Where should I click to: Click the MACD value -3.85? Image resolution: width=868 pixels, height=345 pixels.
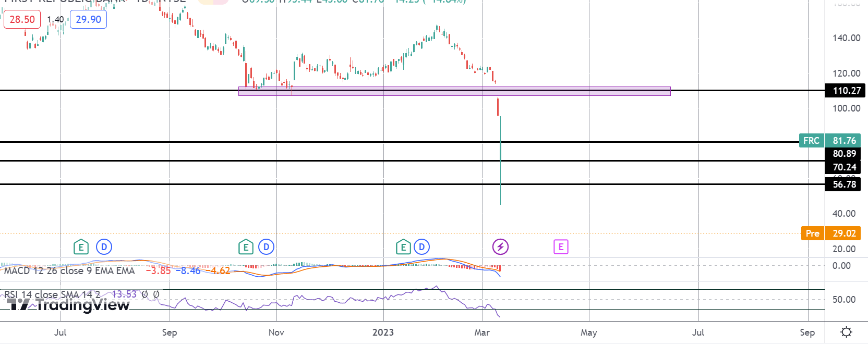coord(158,270)
